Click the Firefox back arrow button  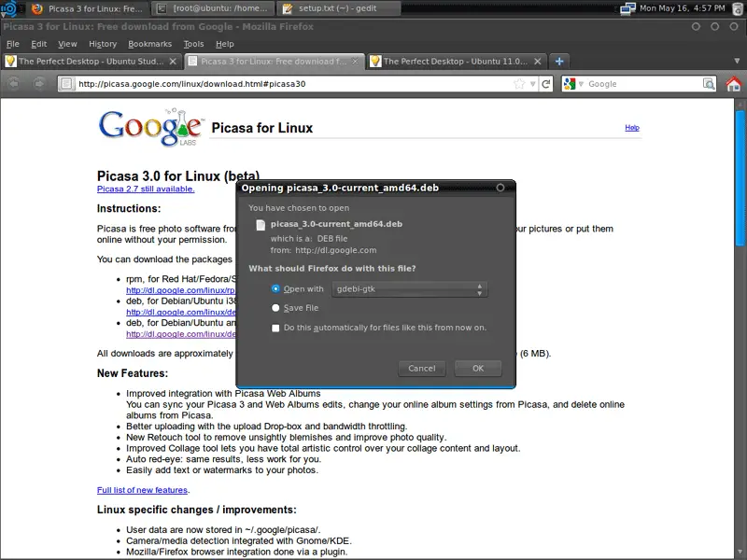(14, 84)
